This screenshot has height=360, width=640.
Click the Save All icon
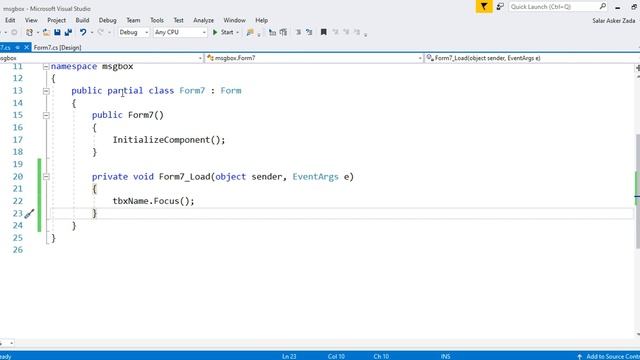tap(68, 32)
